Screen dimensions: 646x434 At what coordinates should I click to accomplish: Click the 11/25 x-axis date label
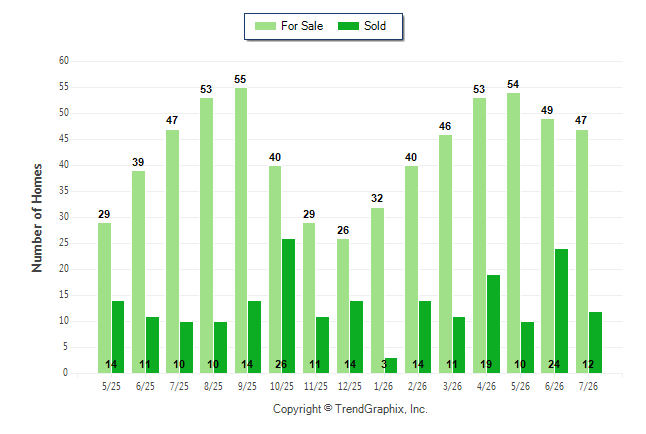tap(316, 386)
